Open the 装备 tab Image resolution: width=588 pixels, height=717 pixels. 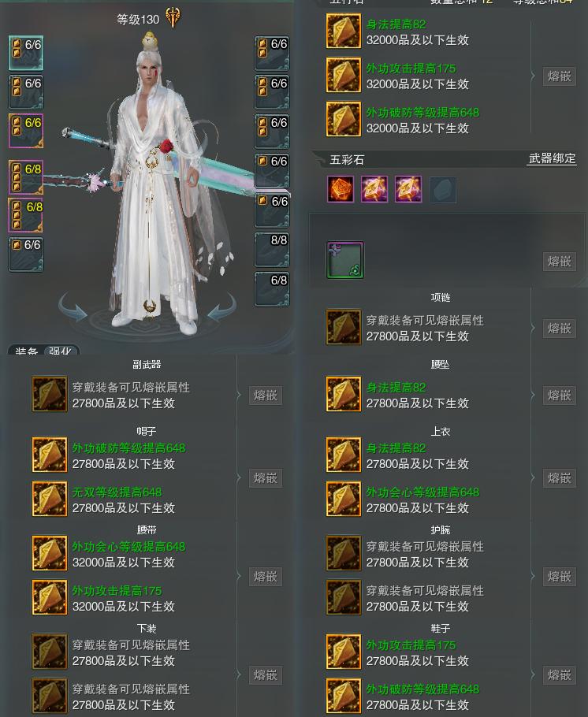tap(26, 351)
